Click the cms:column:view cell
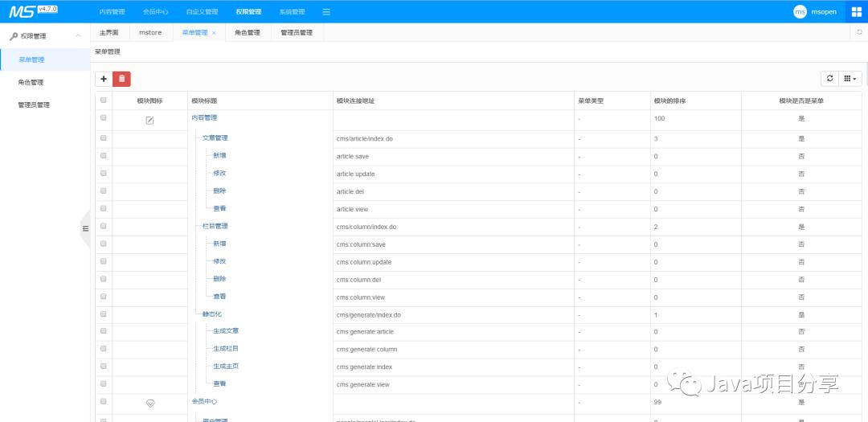Screen dimensions: 868x422 (360, 297)
